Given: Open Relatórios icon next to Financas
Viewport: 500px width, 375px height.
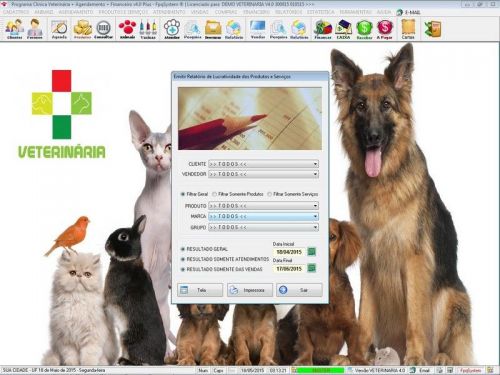Looking at the screenshot, I should [299, 29].
